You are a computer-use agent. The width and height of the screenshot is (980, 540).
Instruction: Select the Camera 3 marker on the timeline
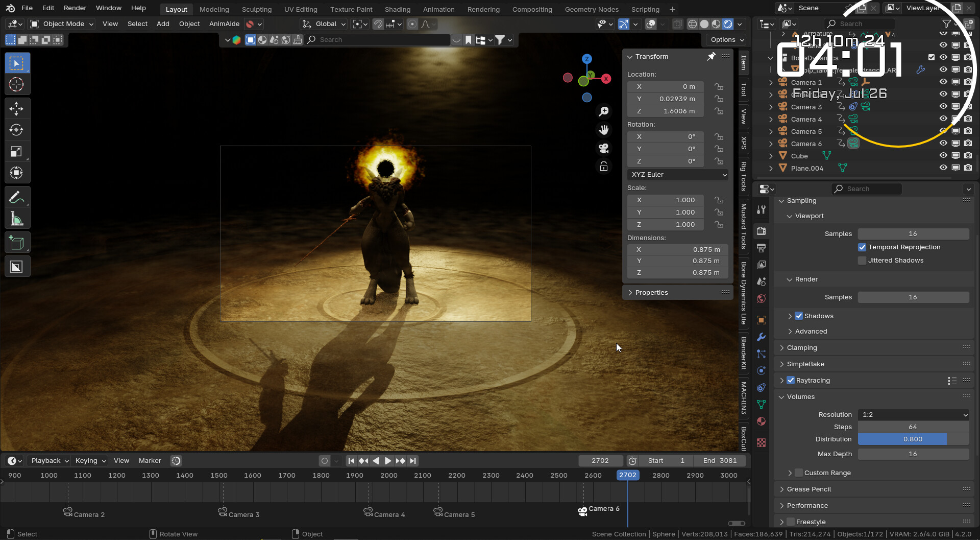223,511
